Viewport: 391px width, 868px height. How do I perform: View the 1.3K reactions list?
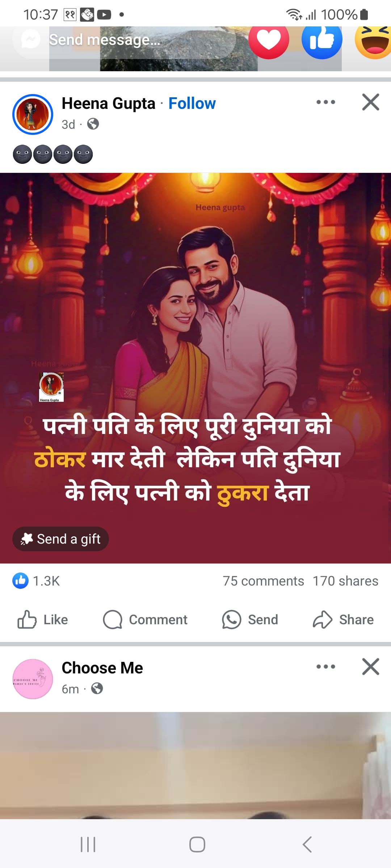[x=36, y=581]
